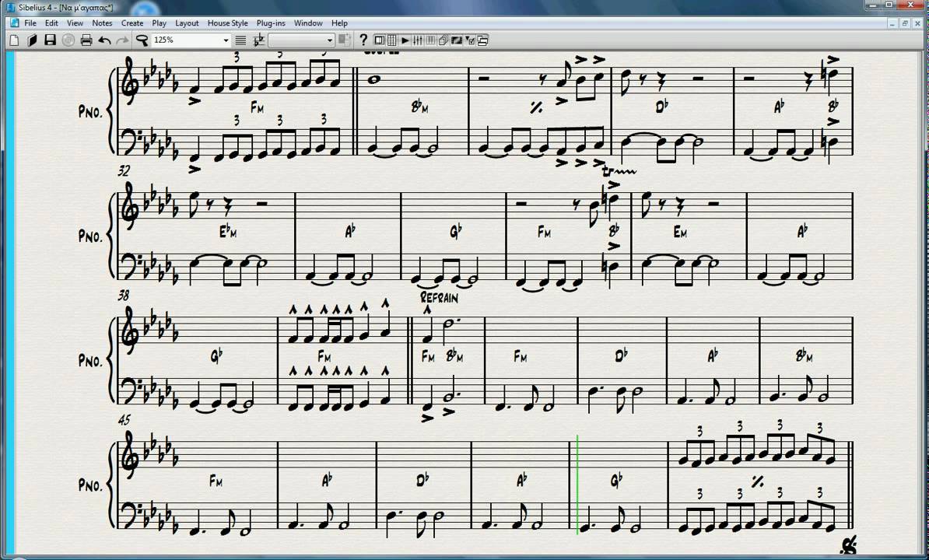The width and height of the screenshot is (929, 560).
Task: Open the Help menu
Action: [x=339, y=23]
